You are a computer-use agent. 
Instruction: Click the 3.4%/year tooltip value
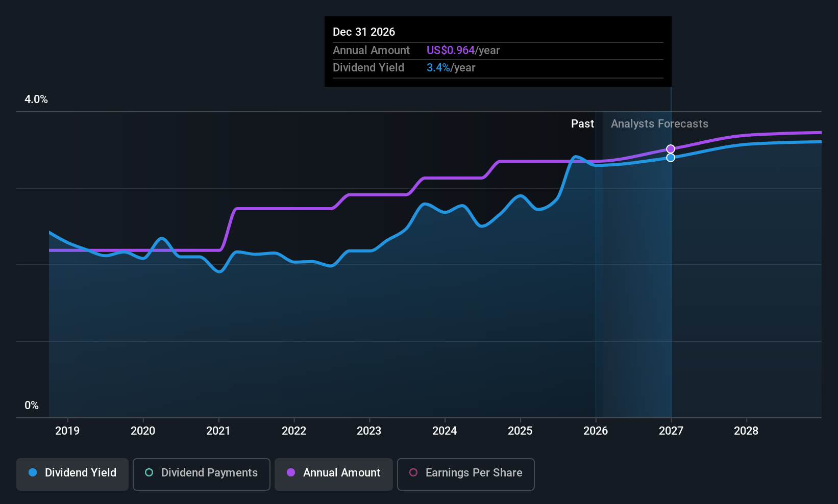[x=451, y=68]
